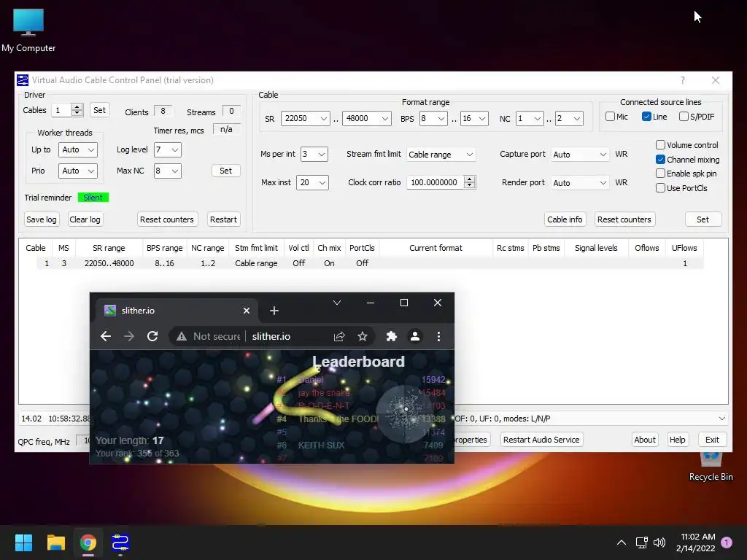Open a new tab with plus icon
The image size is (747, 560).
(x=274, y=311)
